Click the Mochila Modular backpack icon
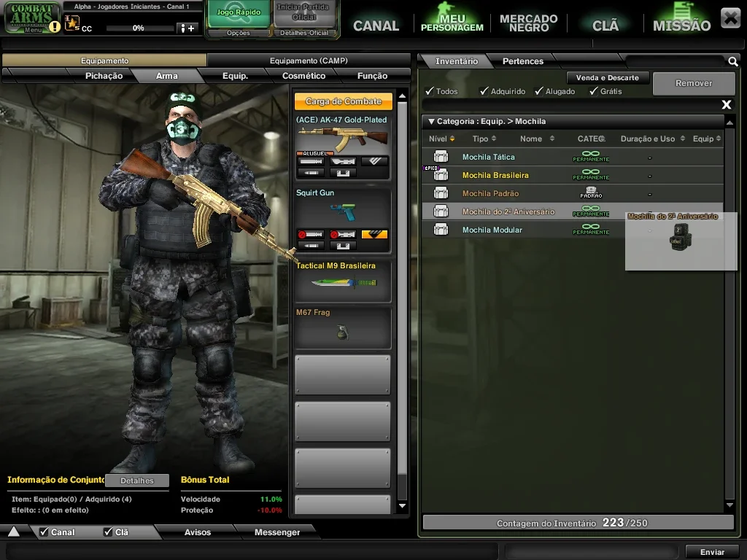 pos(441,230)
